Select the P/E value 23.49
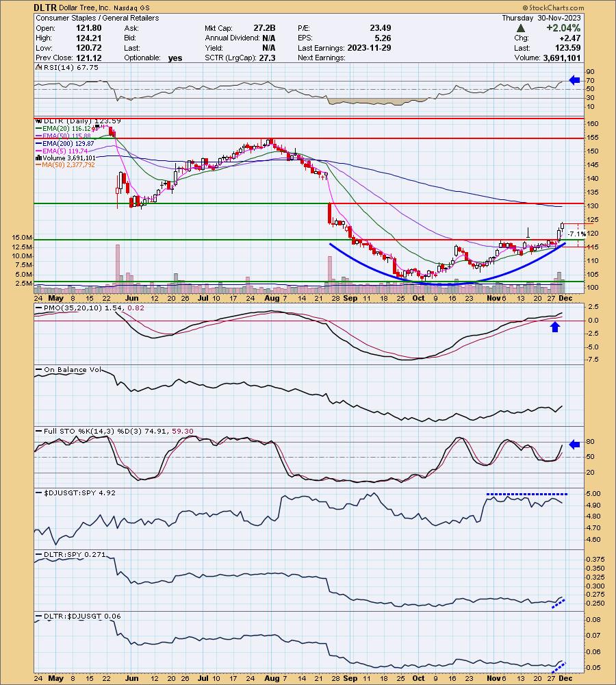 click(381, 28)
